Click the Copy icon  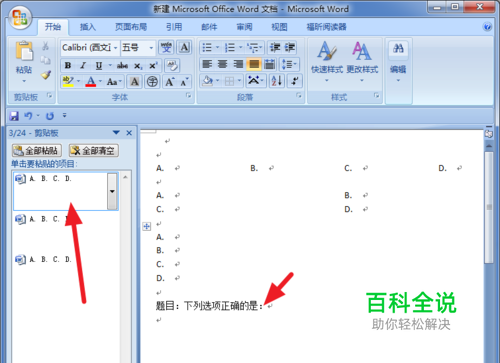45,60
